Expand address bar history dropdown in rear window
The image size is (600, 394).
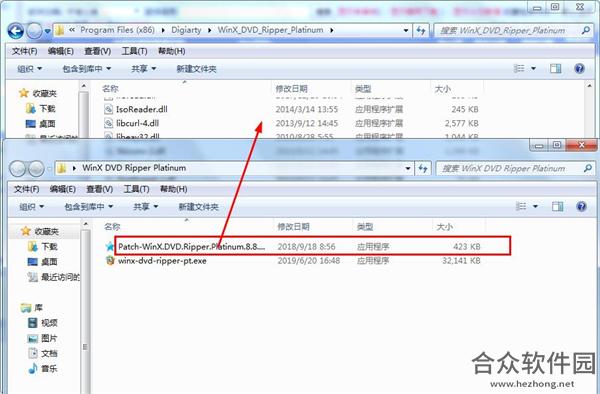tap(406, 30)
